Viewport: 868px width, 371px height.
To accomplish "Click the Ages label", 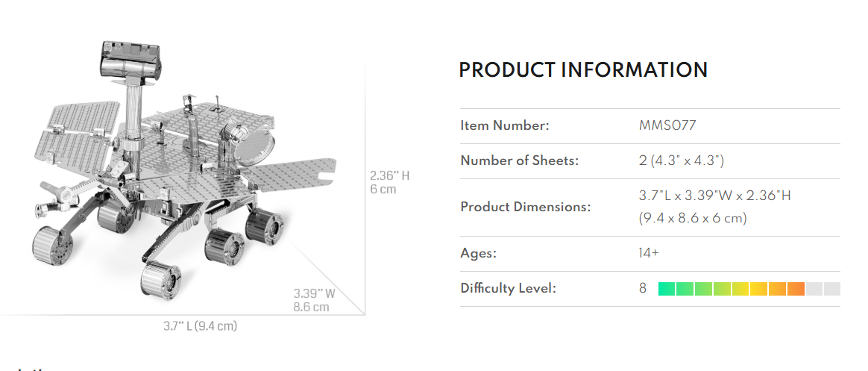I will (x=478, y=253).
